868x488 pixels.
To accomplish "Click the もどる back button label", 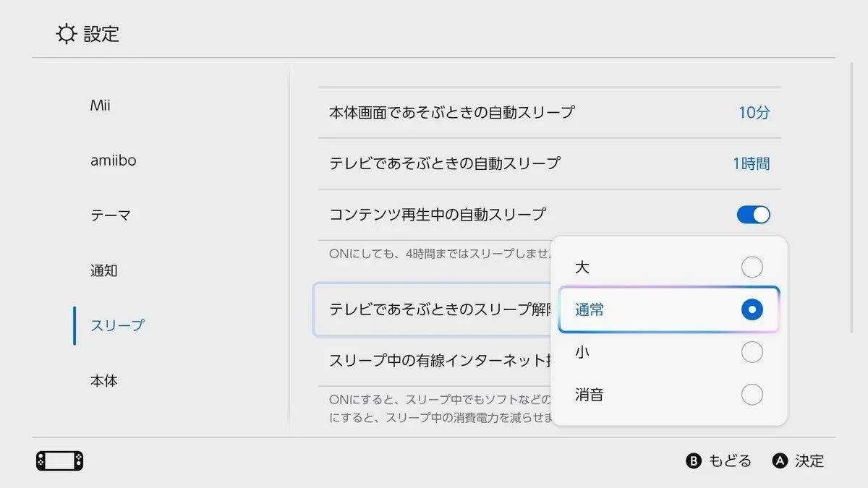I will click(730, 461).
